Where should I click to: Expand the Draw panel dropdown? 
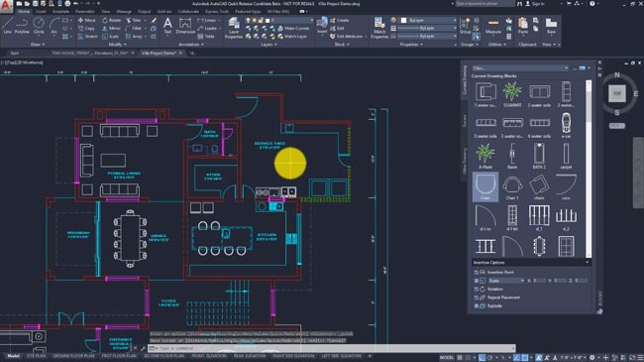pyautogui.click(x=38, y=45)
